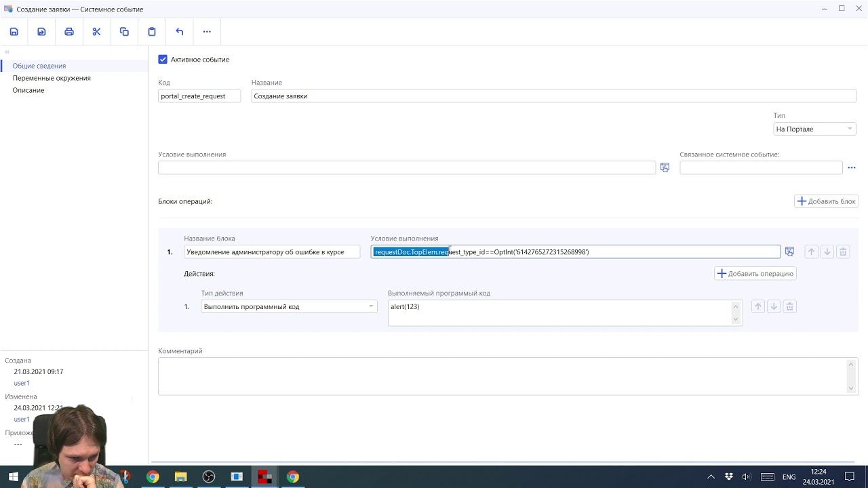Open OBS Studio from the taskbar

[209, 477]
